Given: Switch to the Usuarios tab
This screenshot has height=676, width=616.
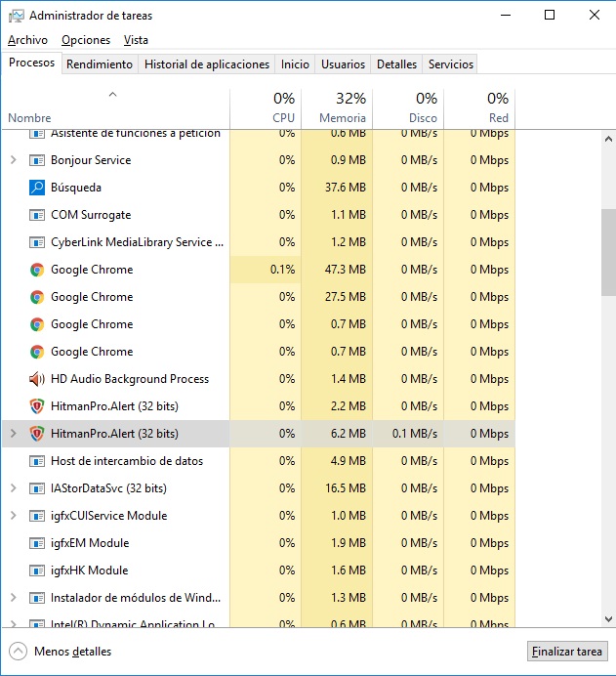Looking at the screenshot, I should (343, 64).
